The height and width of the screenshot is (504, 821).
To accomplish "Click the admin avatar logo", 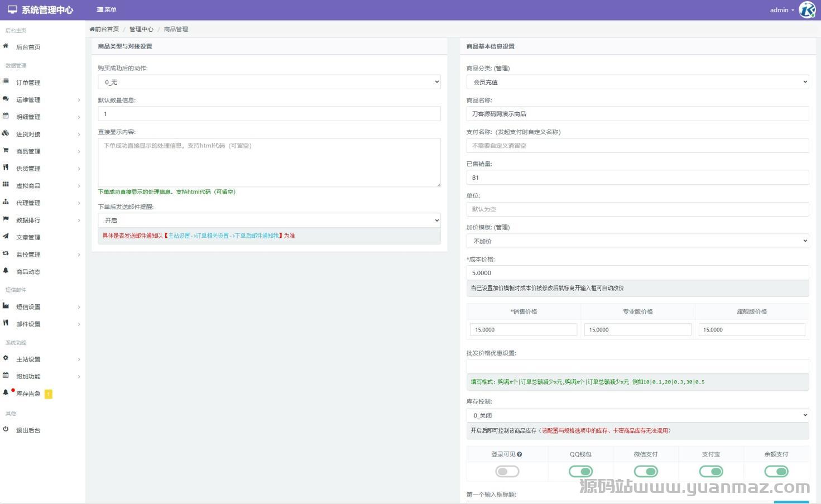I will tap(807, 10).
